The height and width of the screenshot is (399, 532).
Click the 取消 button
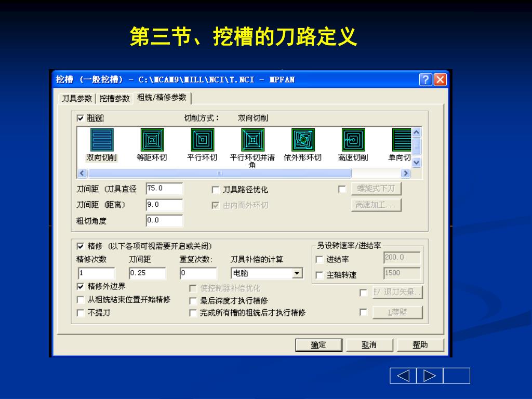pyautogui.click(x=369, y=345)
